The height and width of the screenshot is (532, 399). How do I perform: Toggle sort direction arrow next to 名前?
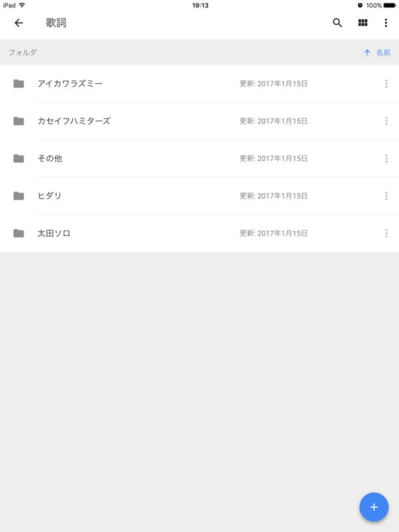coord(367,53)
